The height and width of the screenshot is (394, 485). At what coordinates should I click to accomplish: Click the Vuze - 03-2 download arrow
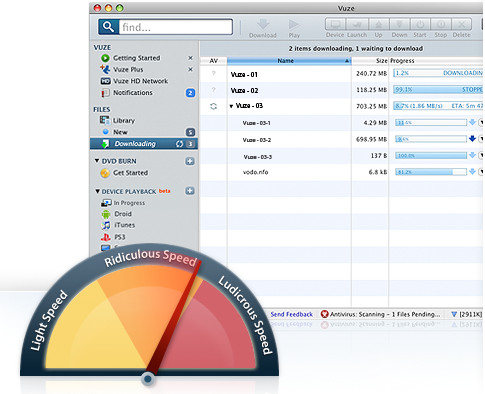tap(472, 139)
